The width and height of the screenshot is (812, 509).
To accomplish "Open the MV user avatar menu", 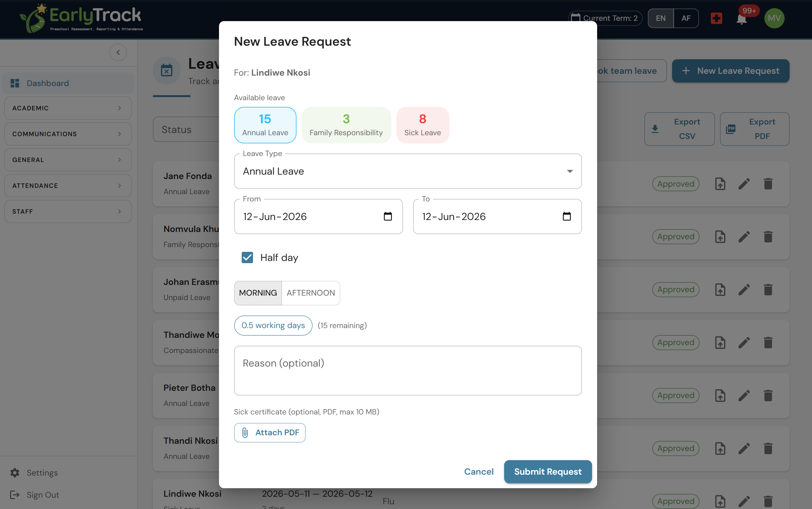I will tap(774, 18).
